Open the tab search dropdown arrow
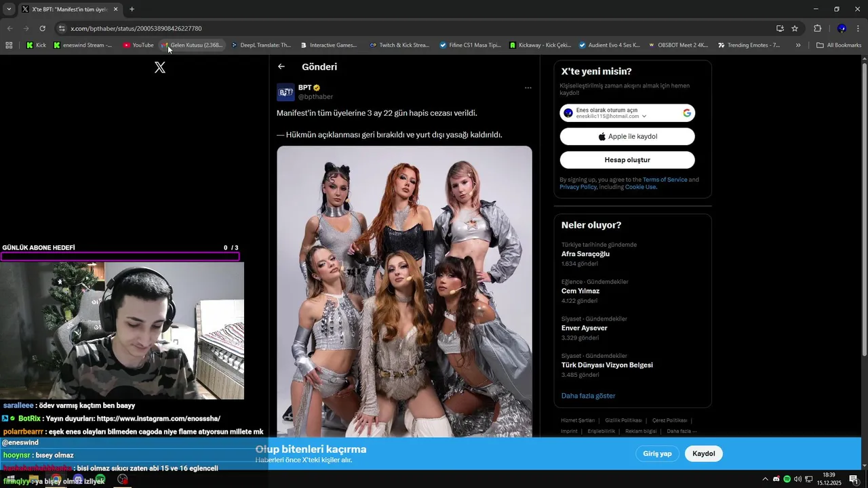This screenshot has height=488, width=868. [9, 9]
